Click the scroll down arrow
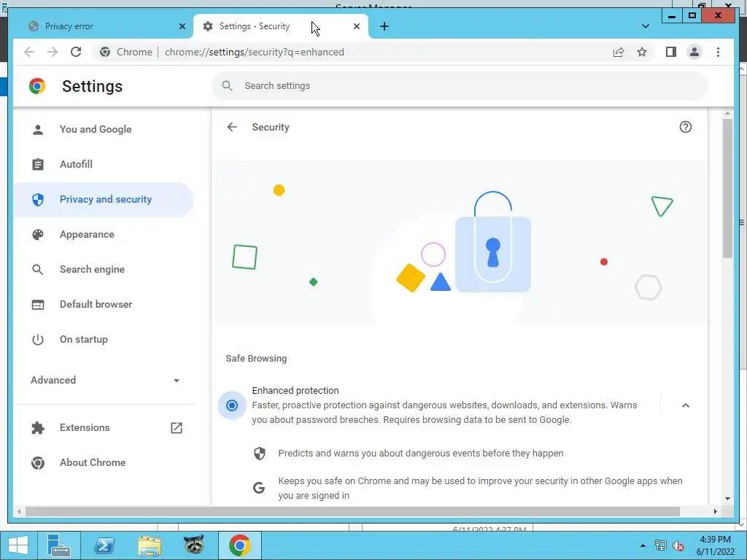Image resolution: width=747 pixels, height=560 pixels. click(727, 499)
